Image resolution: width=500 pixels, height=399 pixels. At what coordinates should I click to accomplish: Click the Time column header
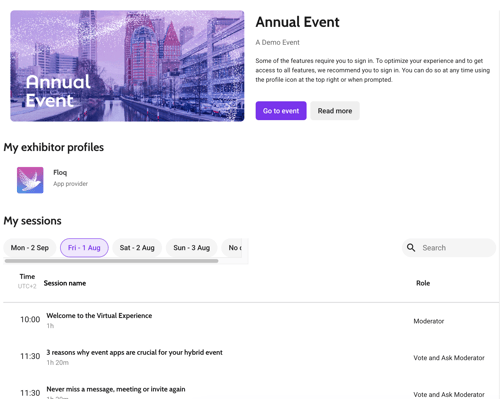point(27,277)
